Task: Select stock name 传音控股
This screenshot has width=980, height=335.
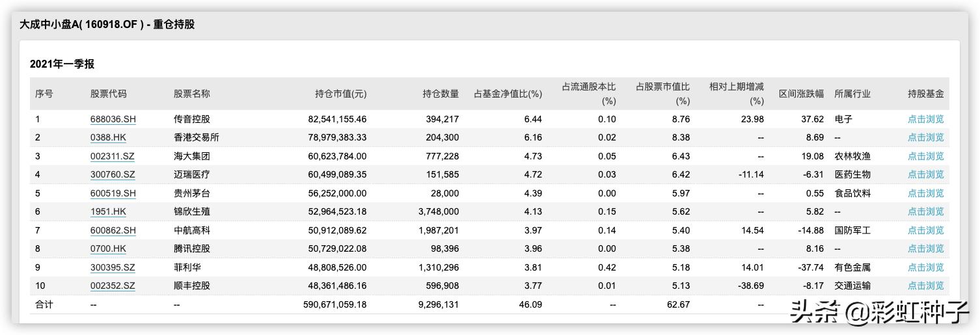Action: [x=191, y=119]
